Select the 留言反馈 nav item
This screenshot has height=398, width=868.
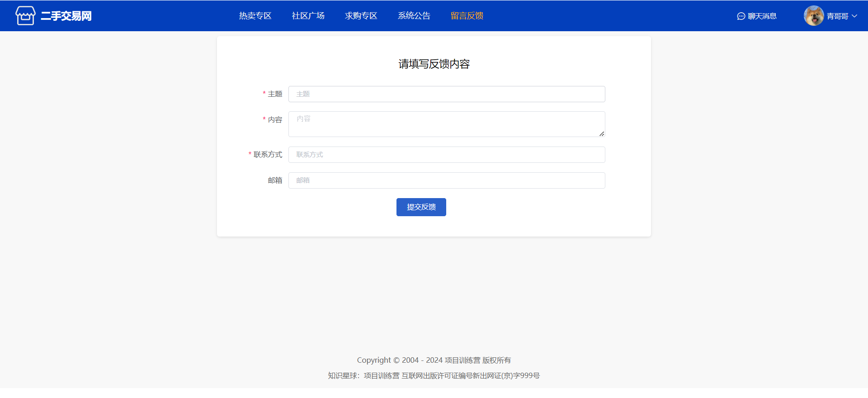pos(467,16)
